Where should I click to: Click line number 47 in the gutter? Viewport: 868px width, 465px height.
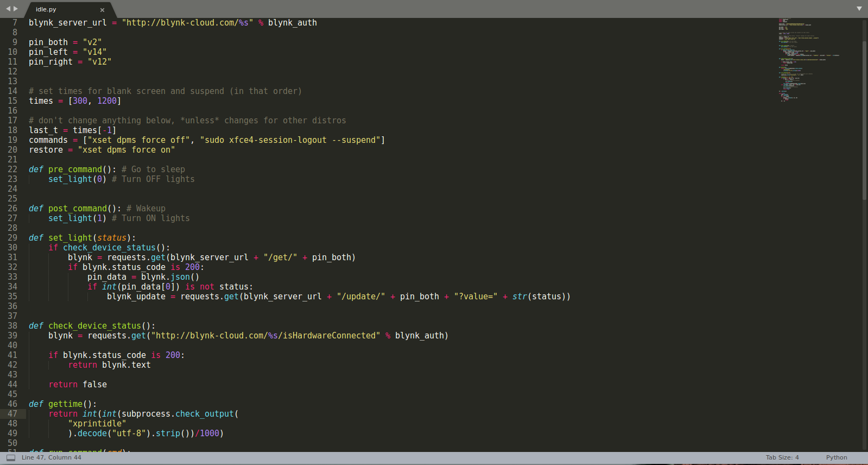point(12,414)
